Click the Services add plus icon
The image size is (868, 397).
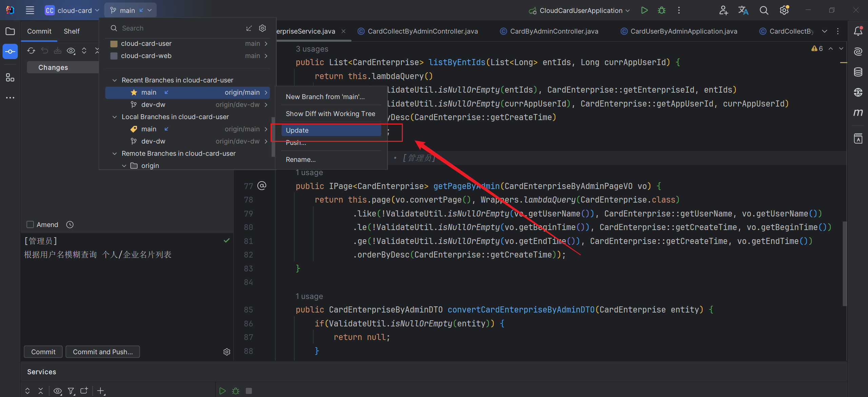[101, 391]
